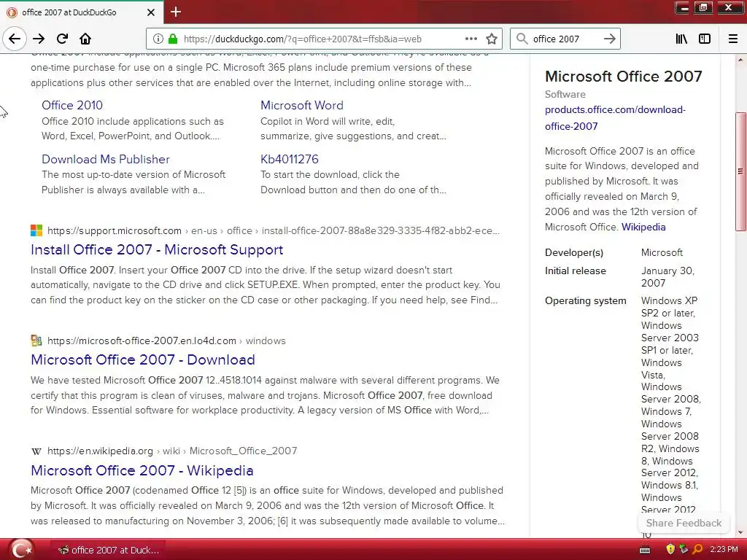The height and width of the screenshot is (560, 747).
Task: Click the Microsoft favicon beside support result
Action: point(36,230)
